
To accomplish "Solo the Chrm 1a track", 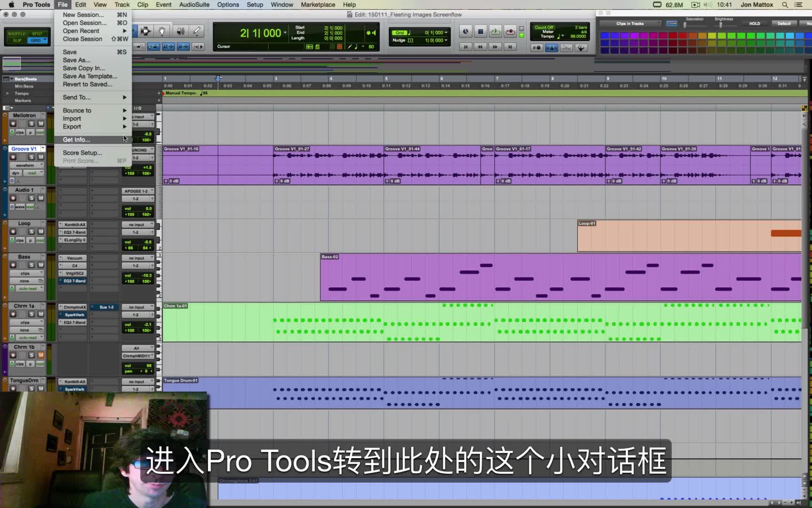I will [31, 314].
